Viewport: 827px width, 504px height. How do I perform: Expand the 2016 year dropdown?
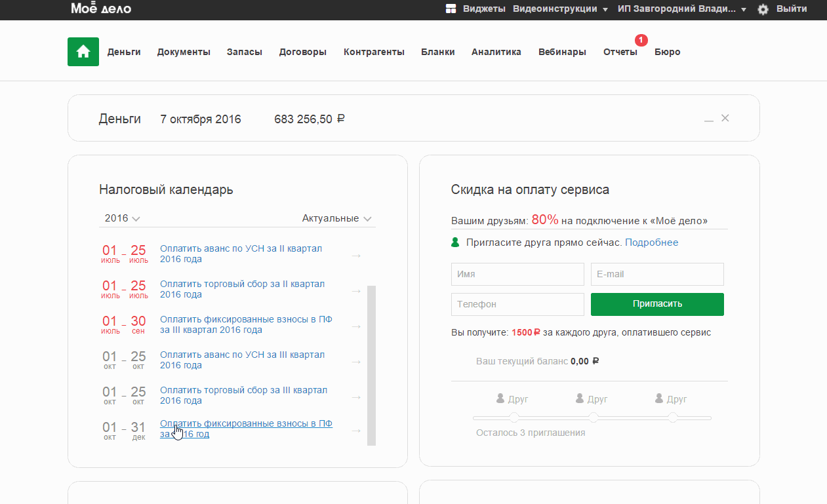pos(123,218)
